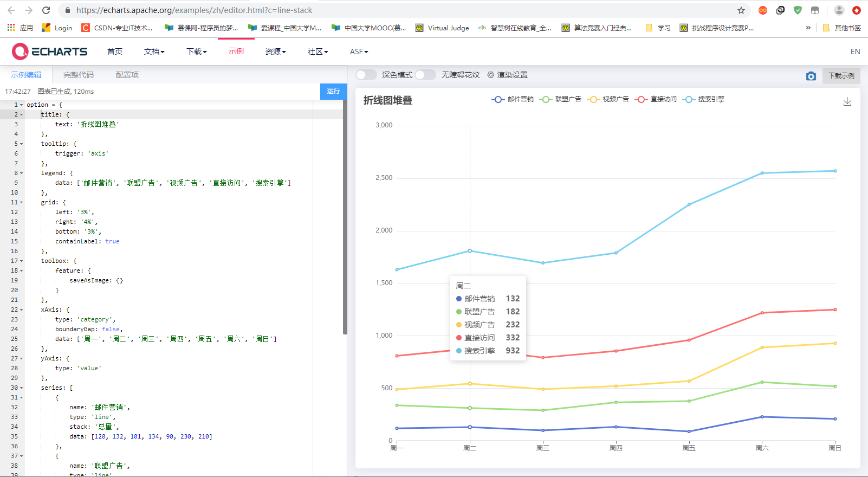Open the 下载 dropdown menu
868x477 pixels.
click(x=197, y=51)
